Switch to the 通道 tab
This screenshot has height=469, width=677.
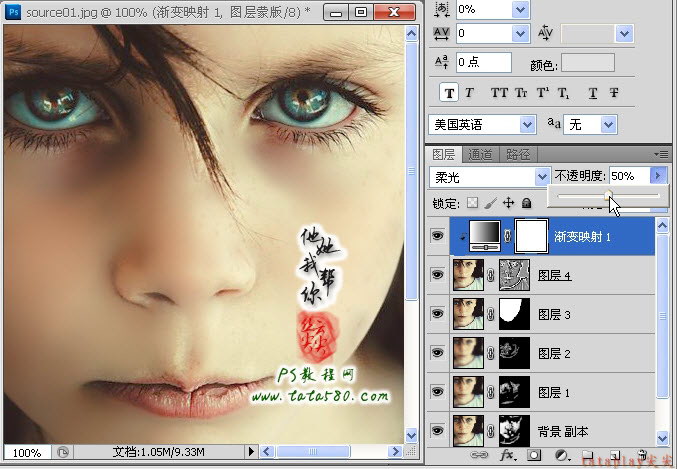[x=480, y=154]
